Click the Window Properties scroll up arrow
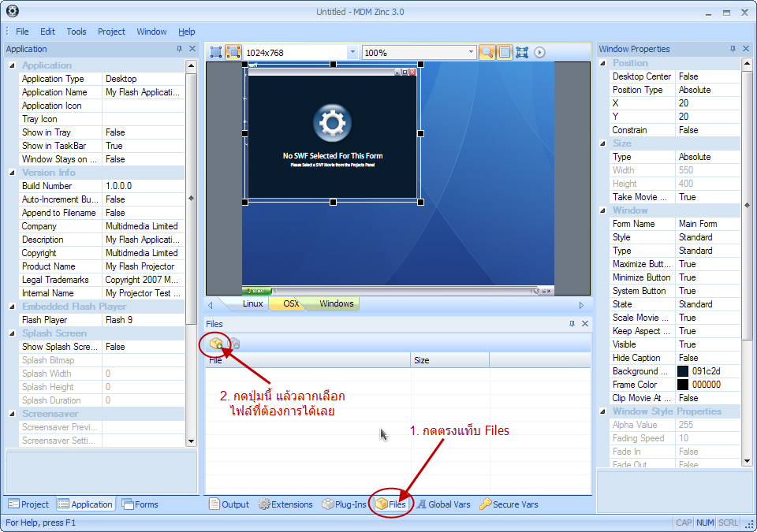 click(747, 63)
